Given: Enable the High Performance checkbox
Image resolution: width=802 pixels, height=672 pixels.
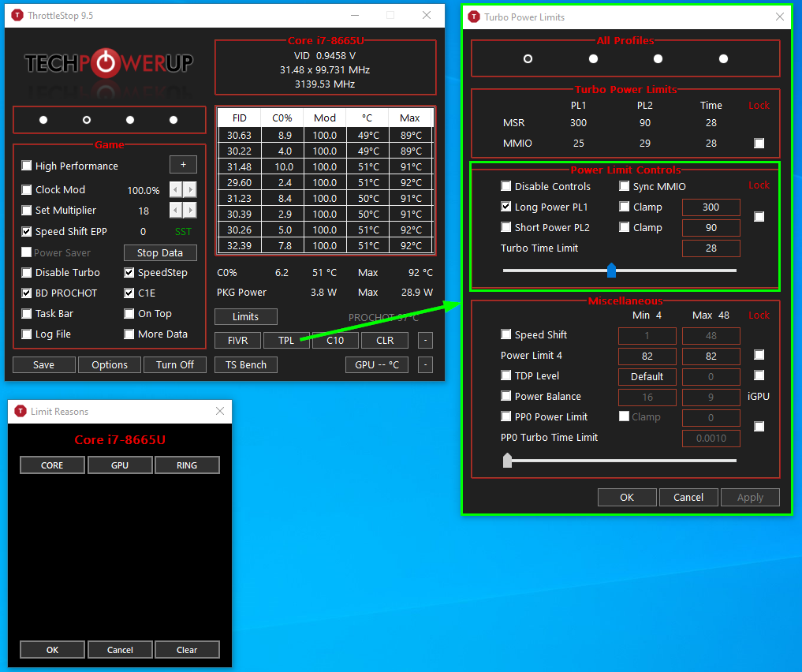Looking at the screenshot, I should pyautogui.click(x=27, y=166).
